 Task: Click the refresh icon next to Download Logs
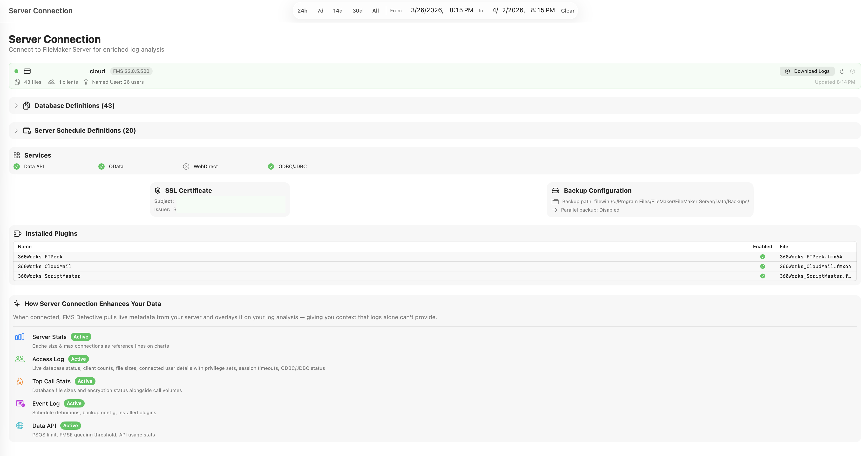[x=842, y=71]
